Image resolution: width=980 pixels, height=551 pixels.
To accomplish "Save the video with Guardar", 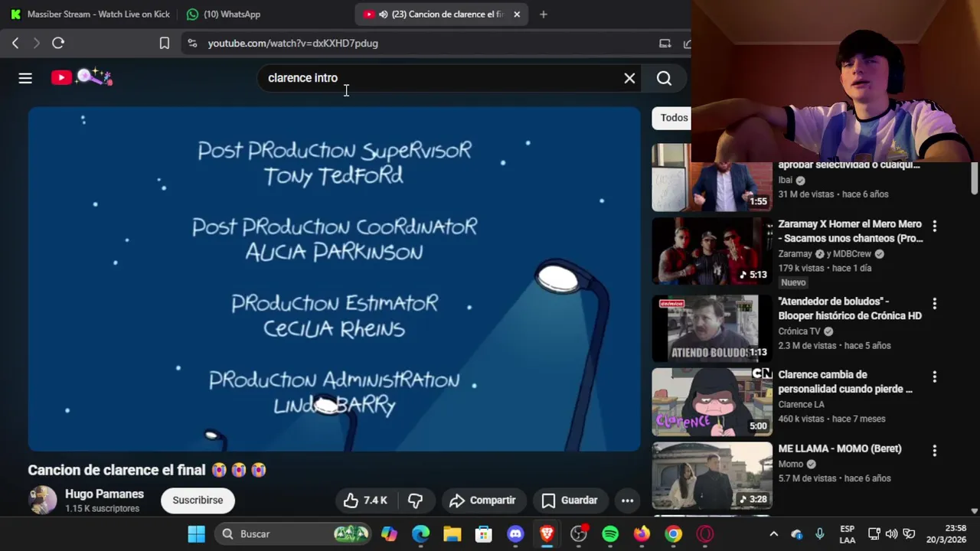I will click(x=570, y=500).
